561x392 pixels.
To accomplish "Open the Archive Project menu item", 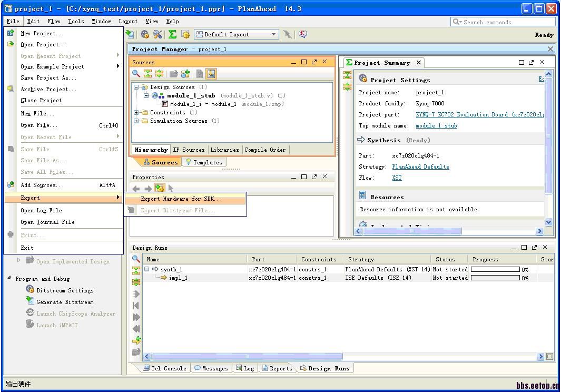I will tap(48, 89).
